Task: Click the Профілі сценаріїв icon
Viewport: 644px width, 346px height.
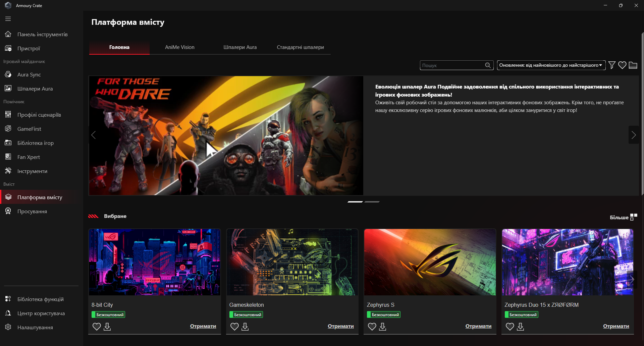Action: [x=8, y=115]
